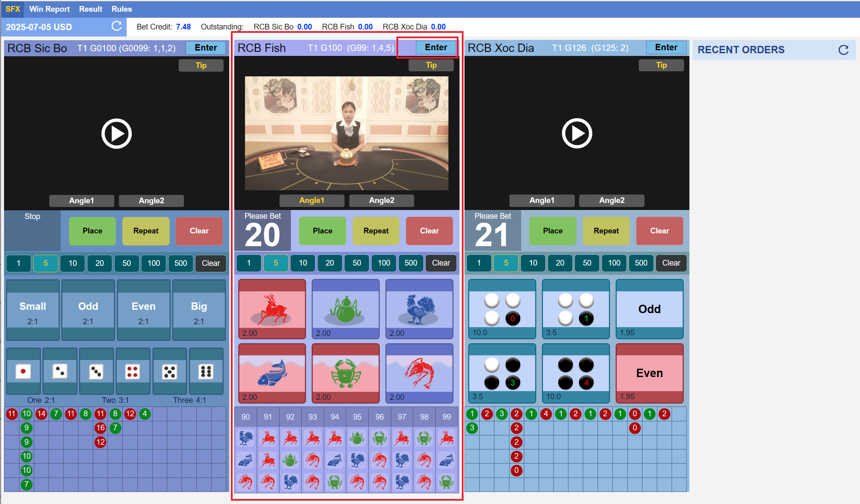
Task: Select chip 5 in RCB Sic Bo
Action: pos(46,263)
